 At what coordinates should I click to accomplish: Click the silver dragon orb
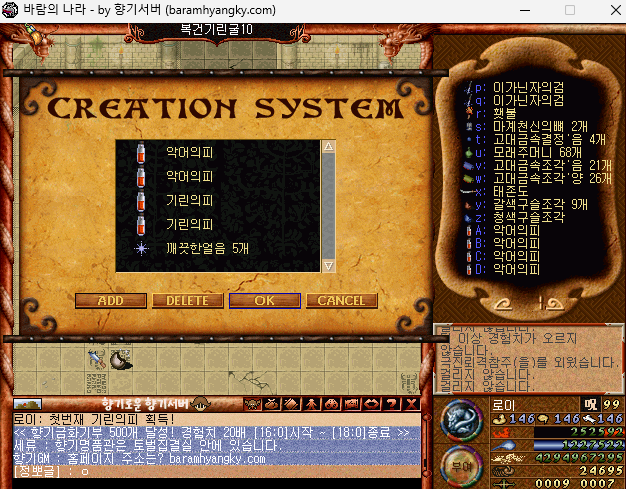tap(462, 420)
